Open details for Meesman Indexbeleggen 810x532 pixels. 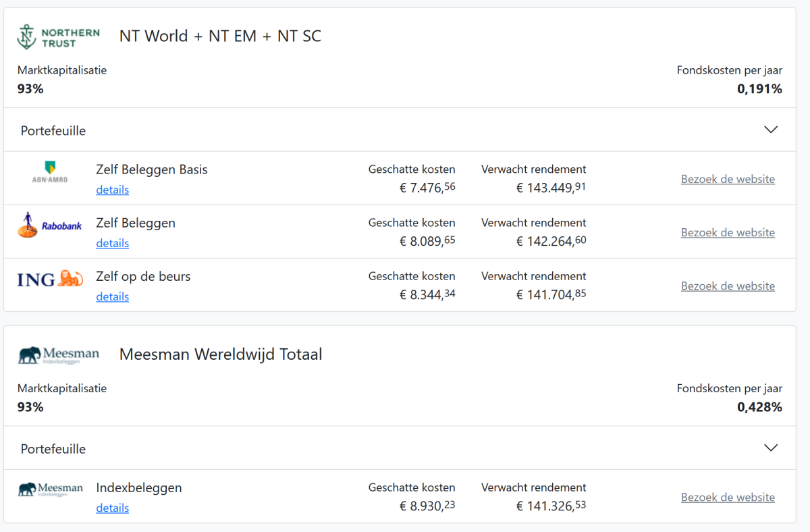click(x=112, y=508)
